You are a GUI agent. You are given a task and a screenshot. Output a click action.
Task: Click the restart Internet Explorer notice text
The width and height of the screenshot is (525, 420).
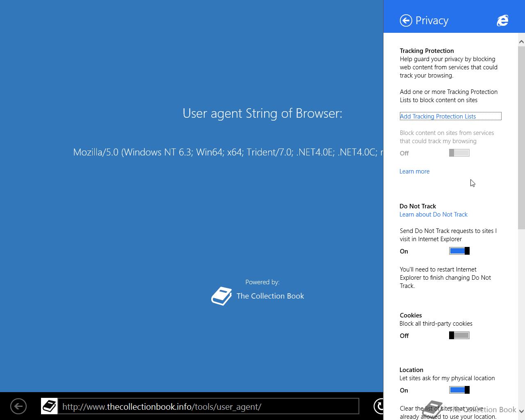(445, 278)
